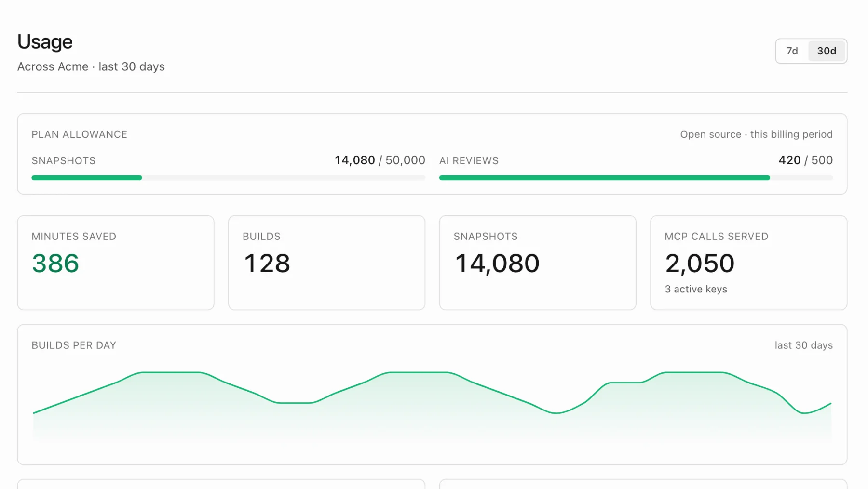Switch to the 7d time range
The image size is (868, 489).
pyautogui.click(x=792, y=51)
